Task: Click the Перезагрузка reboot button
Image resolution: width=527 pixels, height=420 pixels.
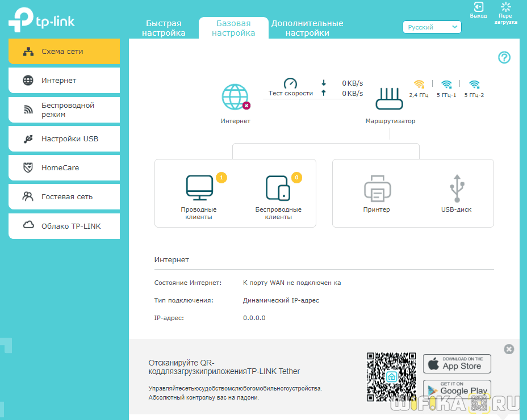Action: pos(505,12)
